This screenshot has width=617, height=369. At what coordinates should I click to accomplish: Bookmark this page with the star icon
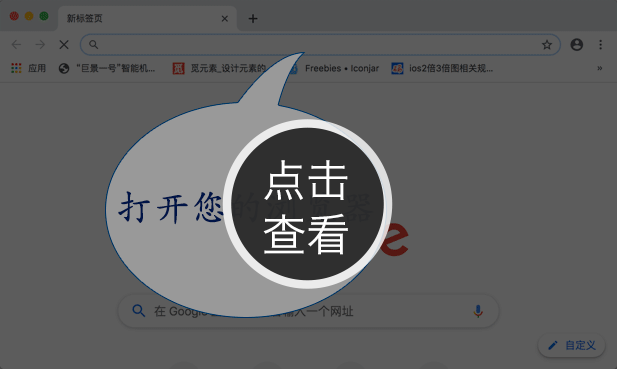coord(547,45)
